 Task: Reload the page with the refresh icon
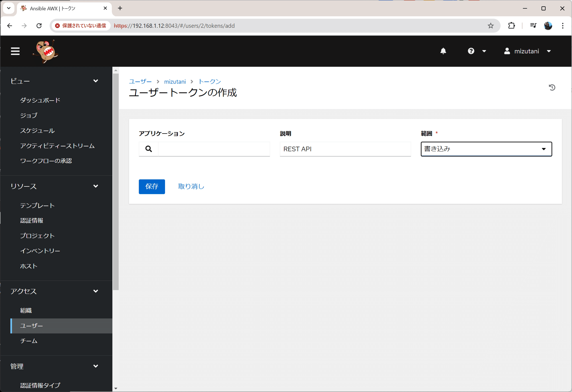pyautogui.click(x=39, y=25)
